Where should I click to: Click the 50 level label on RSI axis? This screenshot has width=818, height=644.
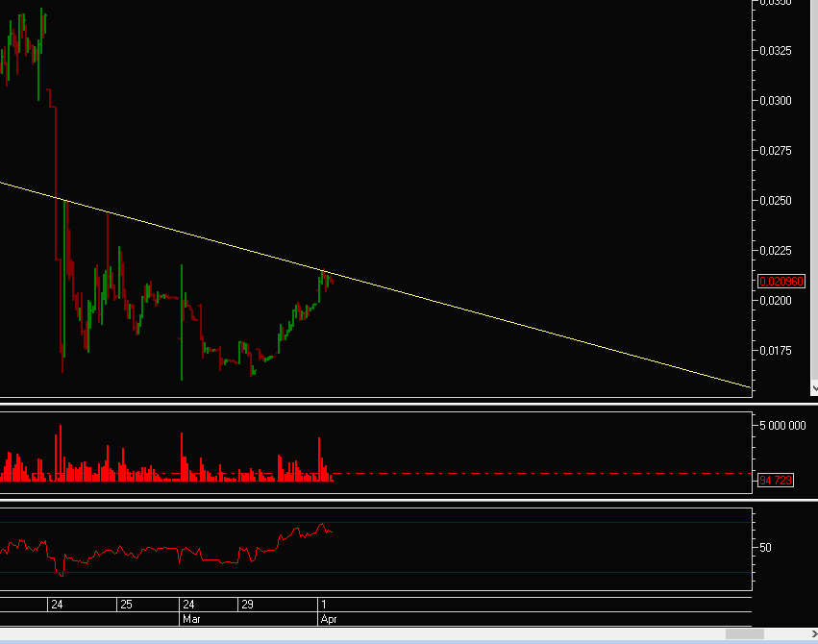pos(765,548)
